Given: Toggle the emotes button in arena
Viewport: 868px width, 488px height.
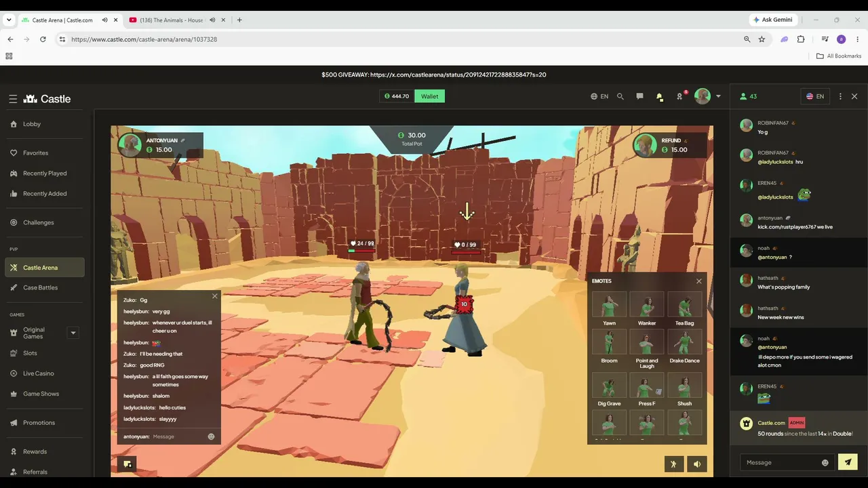Looking at the screenshot, I should point(673,464).
